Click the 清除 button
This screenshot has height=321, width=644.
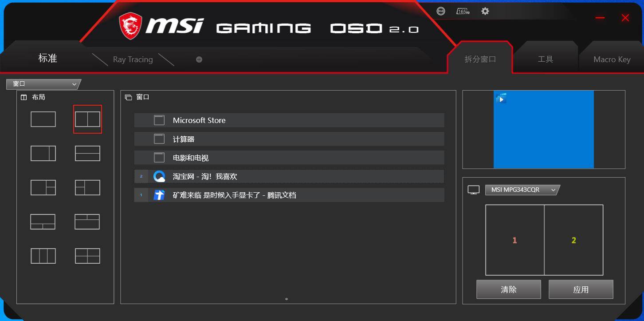coord(509,289)
